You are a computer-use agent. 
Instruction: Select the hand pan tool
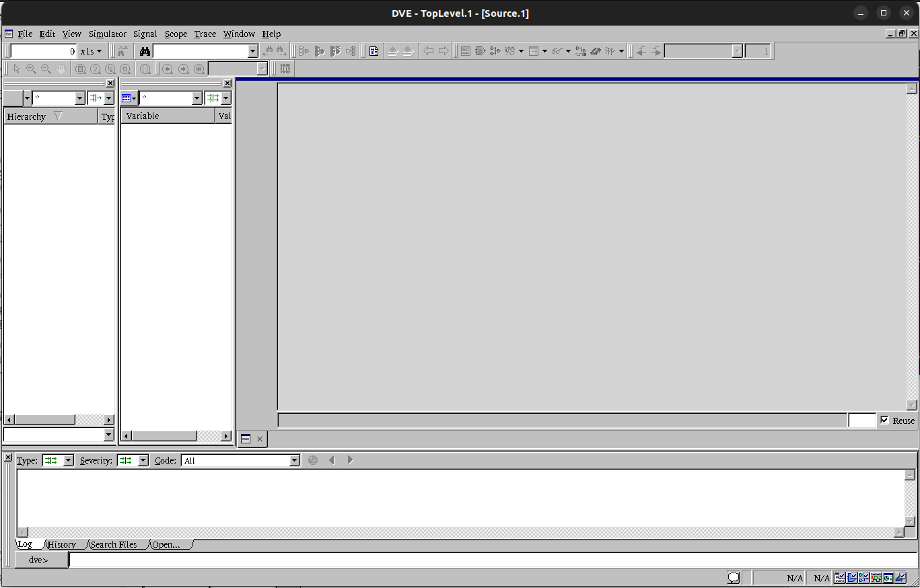click(x=61, y=69)
